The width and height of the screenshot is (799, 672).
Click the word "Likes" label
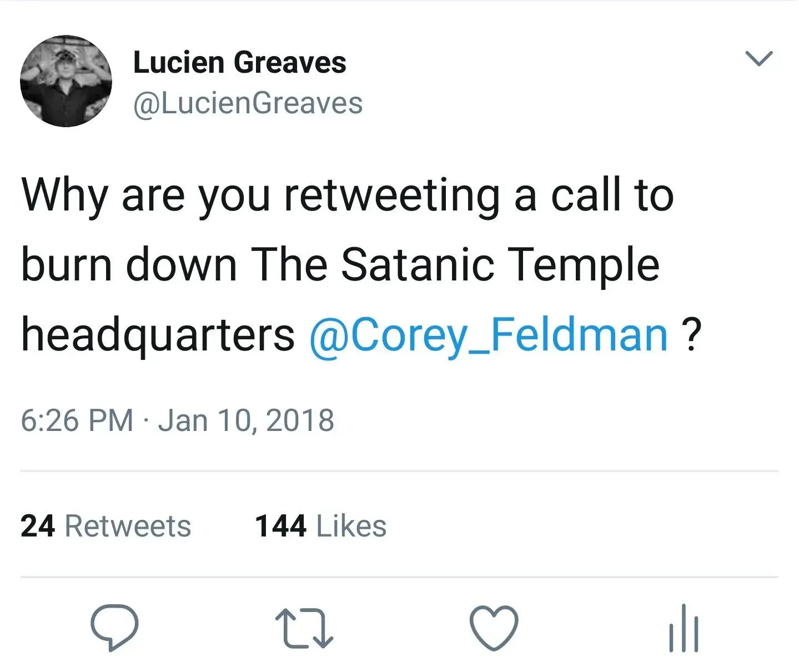coord(351,526)
